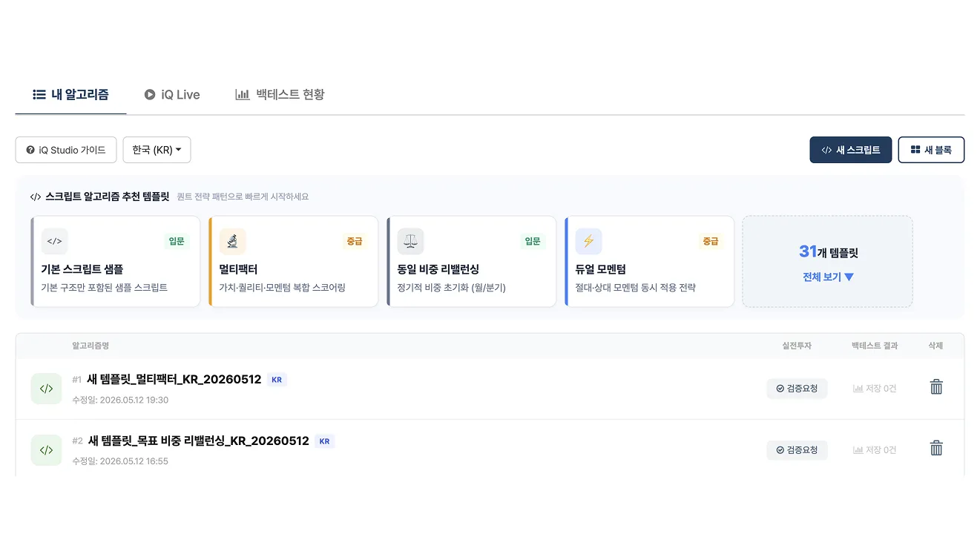Viewport: 980px width, 557px height.
Task: Click the 입문 badge on 기본 스크립트 샘플
Action: [177, 241]
